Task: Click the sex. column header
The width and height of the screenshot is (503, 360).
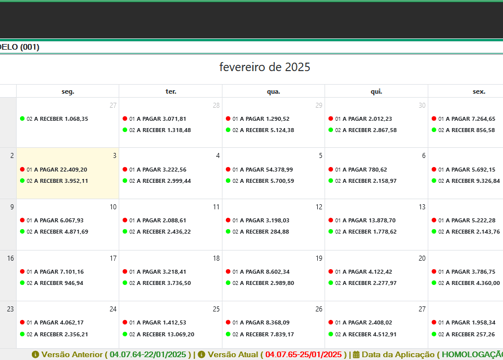Action: (x=479, y=91)
